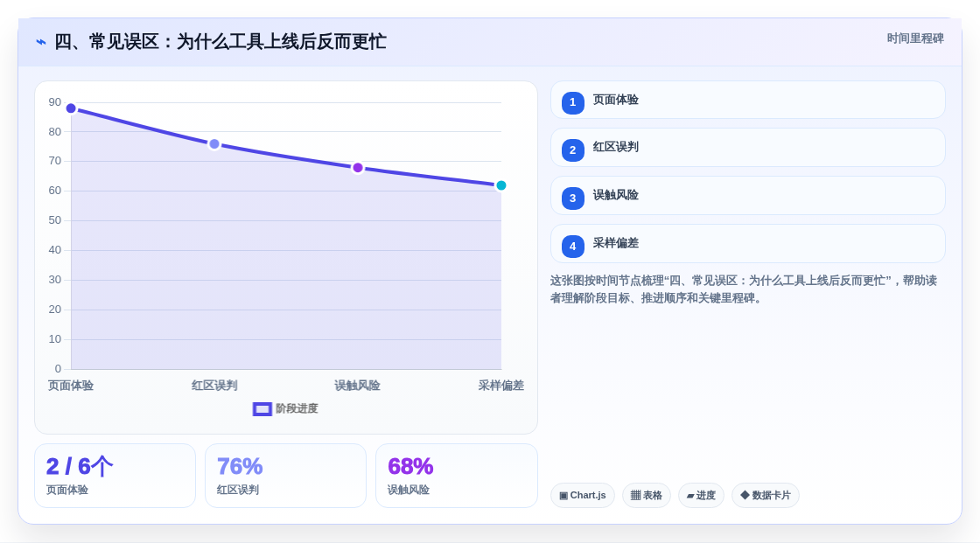Open the 采样偏差 milestone row

(747, 244)
